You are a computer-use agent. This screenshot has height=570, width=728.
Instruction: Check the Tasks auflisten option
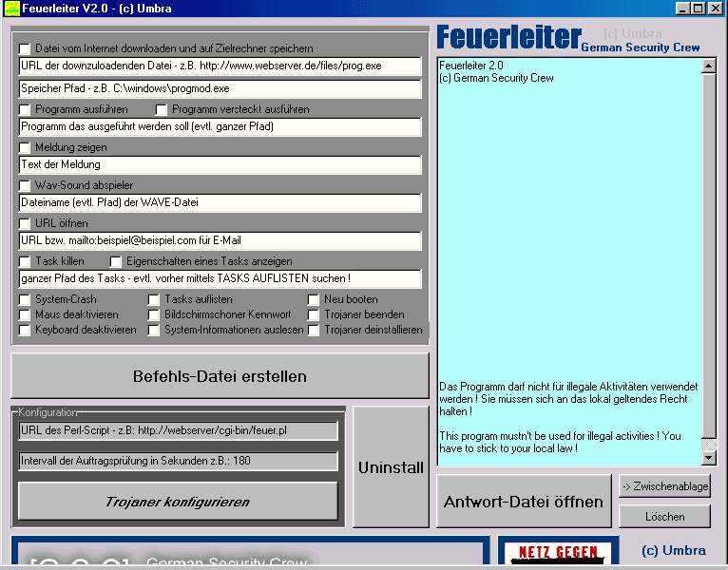[155, 299]
